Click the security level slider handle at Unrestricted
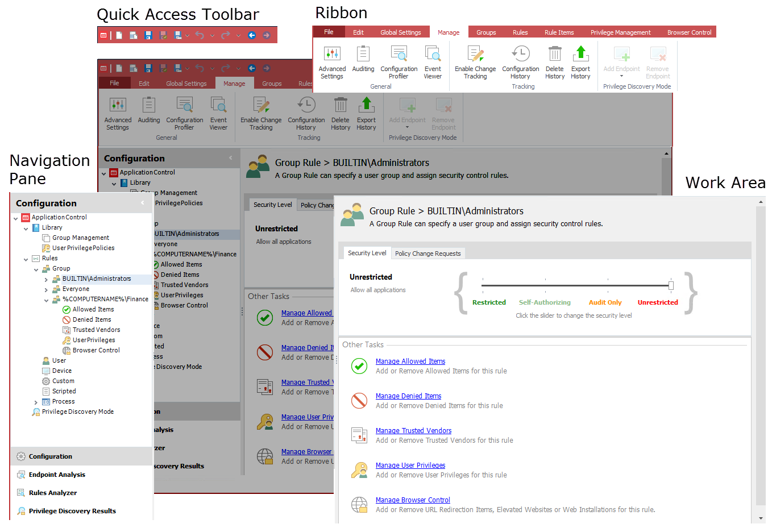The width and height of the screenshot is (772, 532). click(671, 285)
